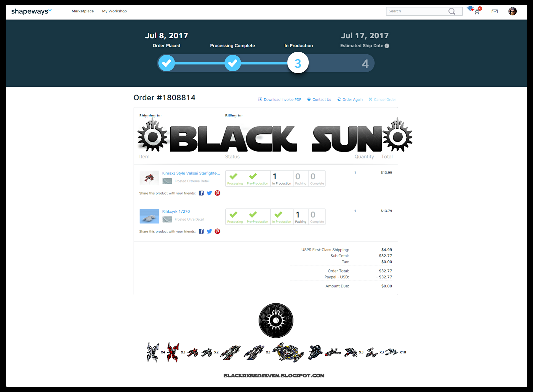This screenshot has height=392, width=533.
Task: Share Rihkxyrk 1/270 on Facebook
Action: pos(201,231)
